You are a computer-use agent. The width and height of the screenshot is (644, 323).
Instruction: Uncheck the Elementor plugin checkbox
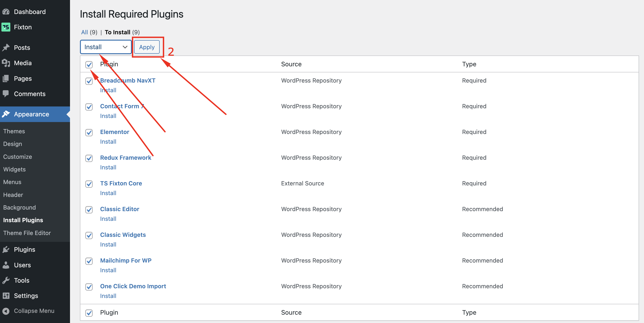click(x=89, y=132)
